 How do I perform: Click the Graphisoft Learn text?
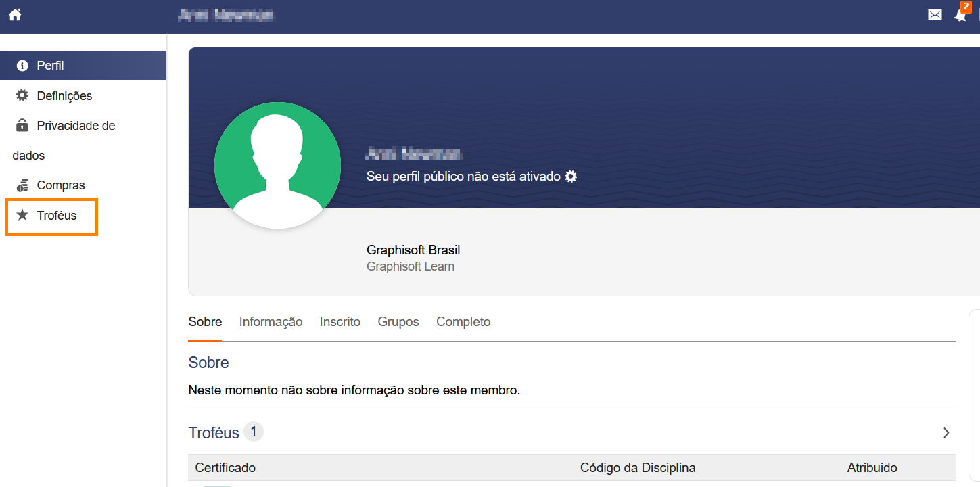tap(411, 266)
